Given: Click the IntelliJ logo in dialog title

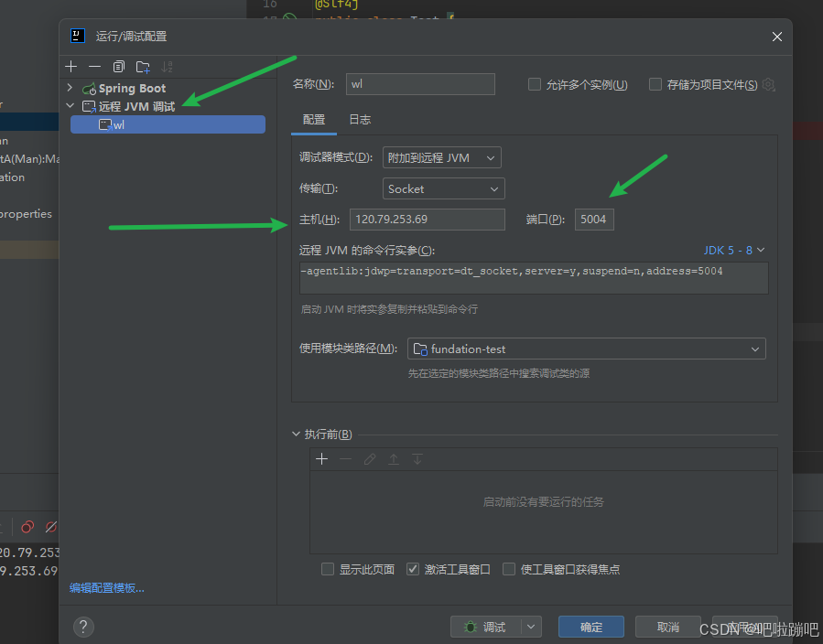Looking at the screenshot, I should pyautogui.click(x=78, y=36).
